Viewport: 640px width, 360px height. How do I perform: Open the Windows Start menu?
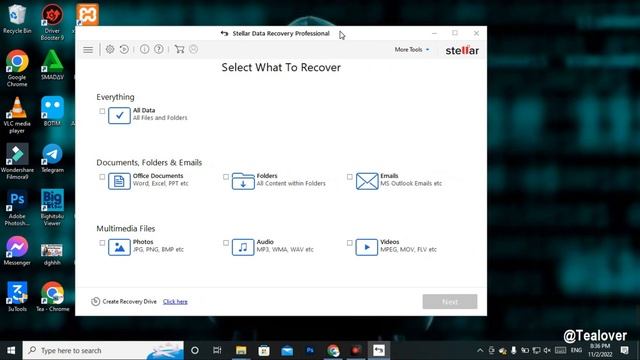(x=11, y=350)
